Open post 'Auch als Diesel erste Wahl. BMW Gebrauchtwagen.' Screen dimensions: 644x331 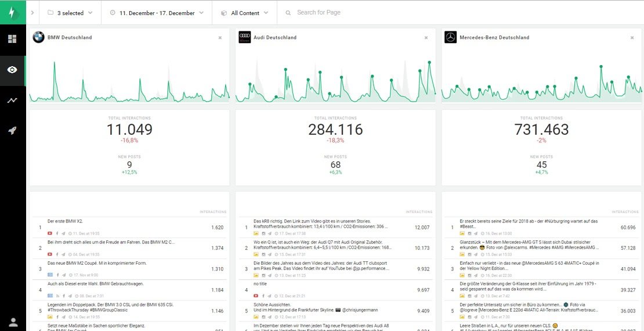point(95,284)
